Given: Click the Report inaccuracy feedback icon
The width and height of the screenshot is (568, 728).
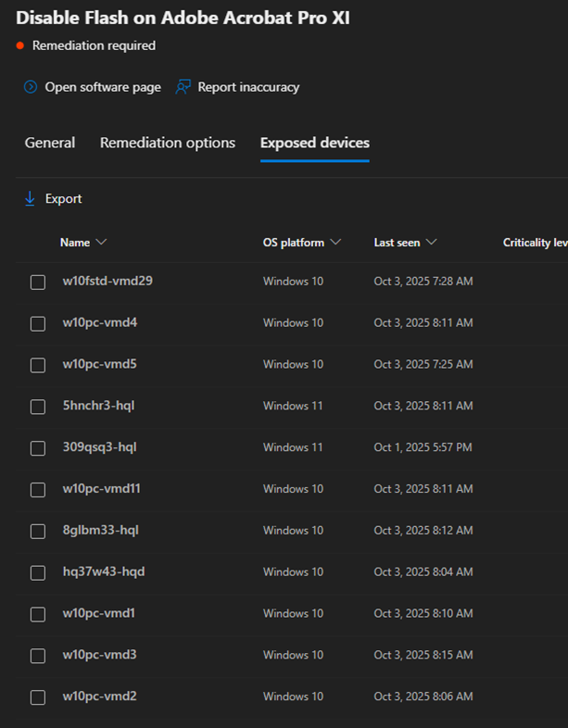Looking at the screenshot, I should pos(183,87).
